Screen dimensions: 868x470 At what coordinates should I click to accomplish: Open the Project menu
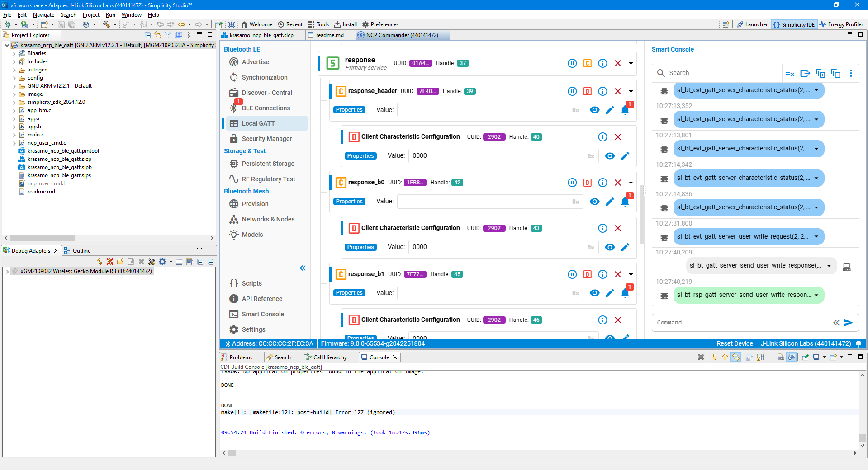pos(91,15)
